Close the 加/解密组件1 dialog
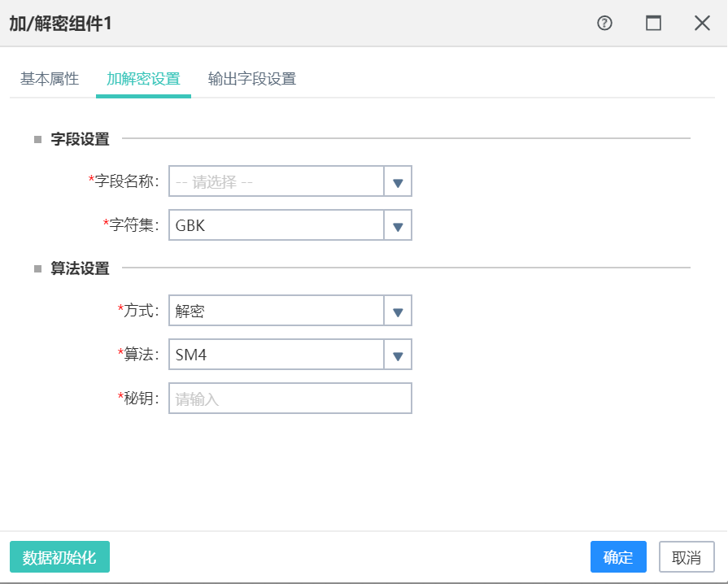Screen dimensions: 728x584 [x=702, y=23]
